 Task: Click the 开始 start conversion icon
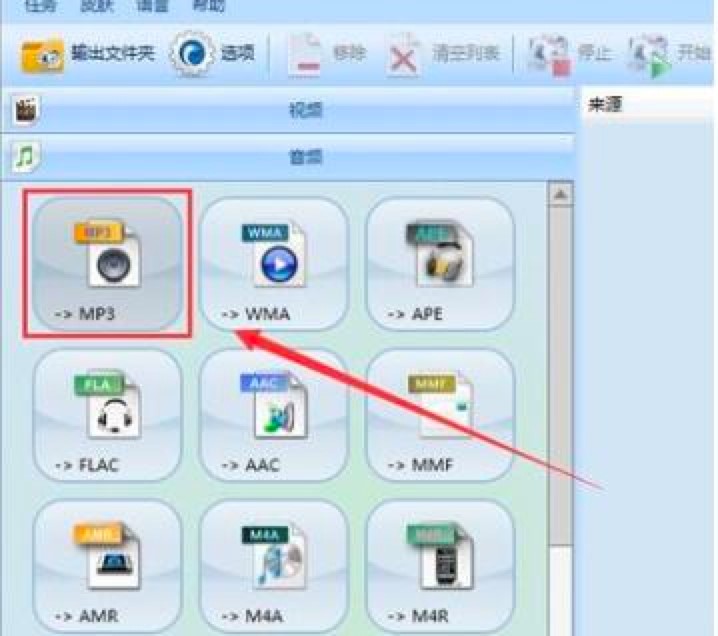click(x=650, y=56)
